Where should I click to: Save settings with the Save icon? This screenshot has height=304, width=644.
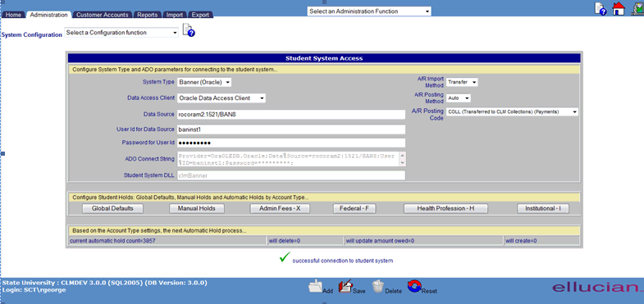345,287
